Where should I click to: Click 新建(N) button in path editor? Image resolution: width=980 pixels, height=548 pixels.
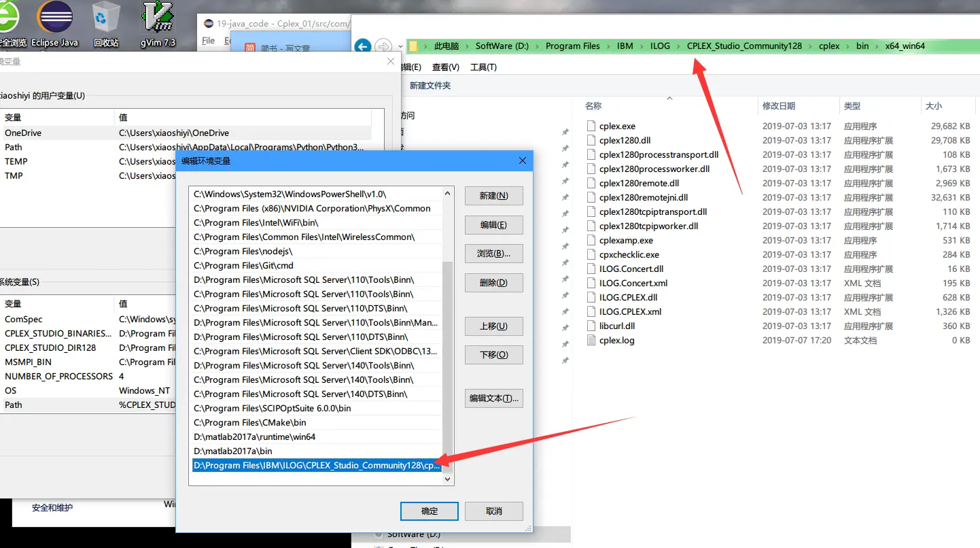click(493, 196)
